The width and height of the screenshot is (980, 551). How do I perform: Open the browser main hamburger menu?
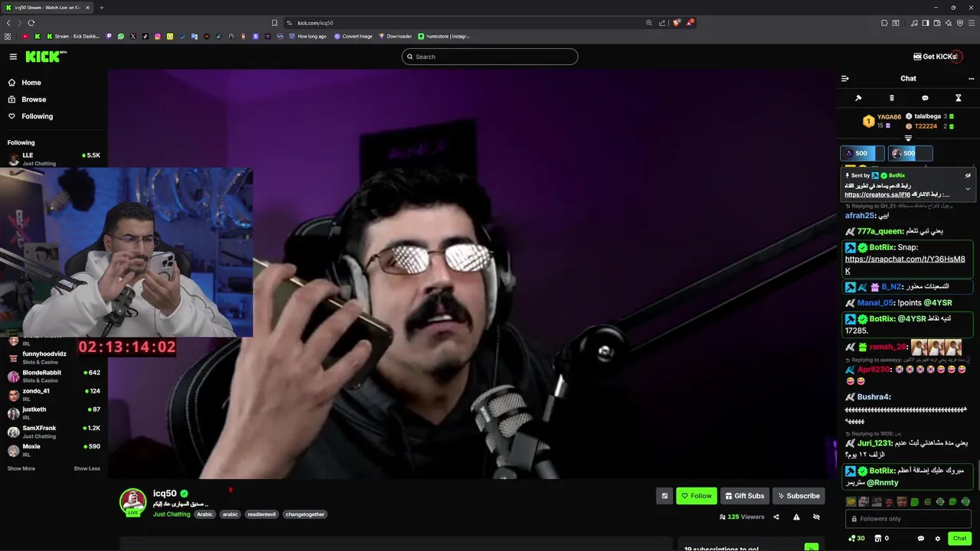(x=972, y=23)
